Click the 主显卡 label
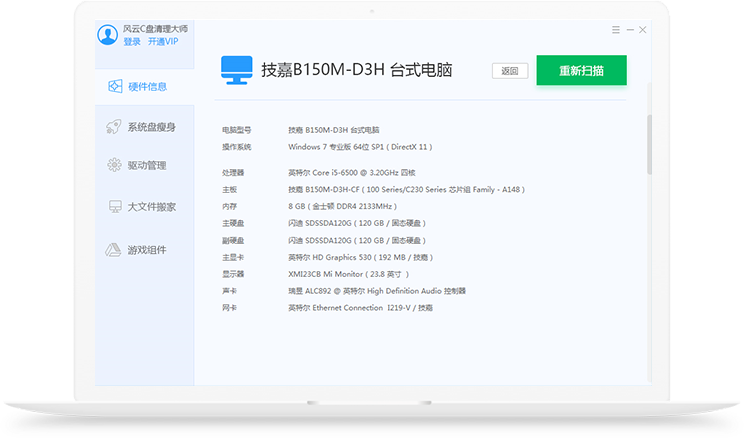 (233, 258)
